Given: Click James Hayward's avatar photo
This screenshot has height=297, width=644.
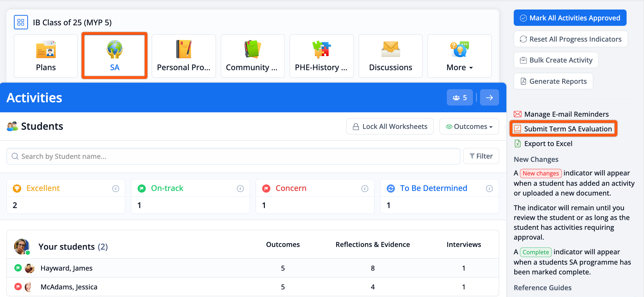Looking at the screenshot, I should [x=29, y=268].
